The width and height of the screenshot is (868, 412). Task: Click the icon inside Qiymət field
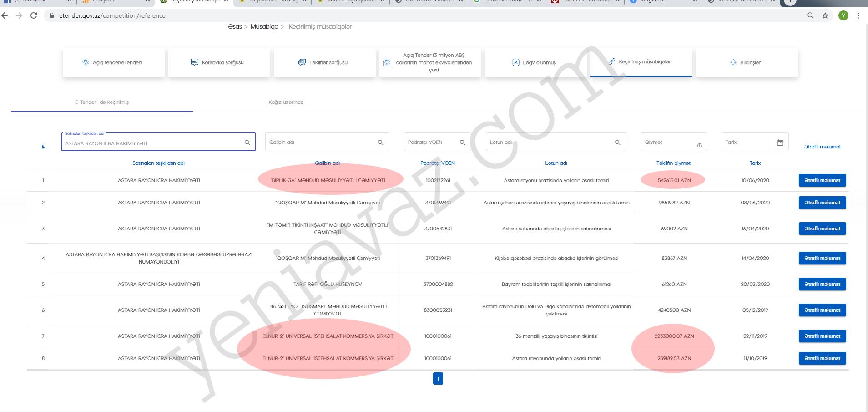(x=699, y=145)
